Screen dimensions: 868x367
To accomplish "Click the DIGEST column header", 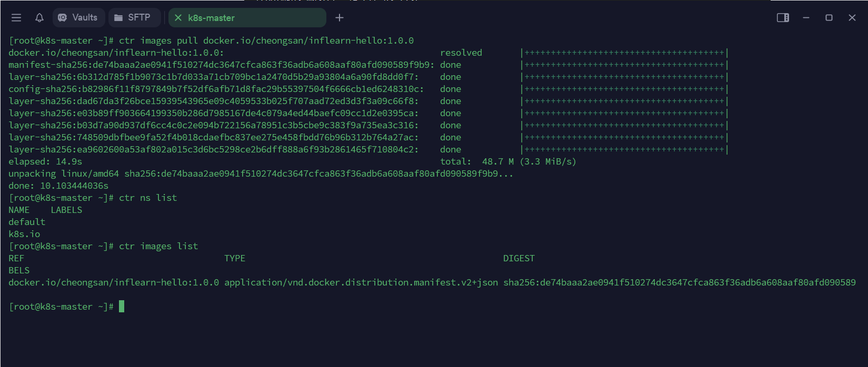I will tap(518, 258).
